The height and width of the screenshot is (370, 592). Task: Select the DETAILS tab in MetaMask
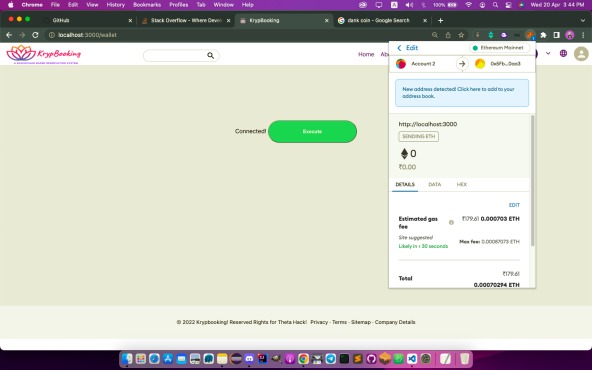click(405, 185)
